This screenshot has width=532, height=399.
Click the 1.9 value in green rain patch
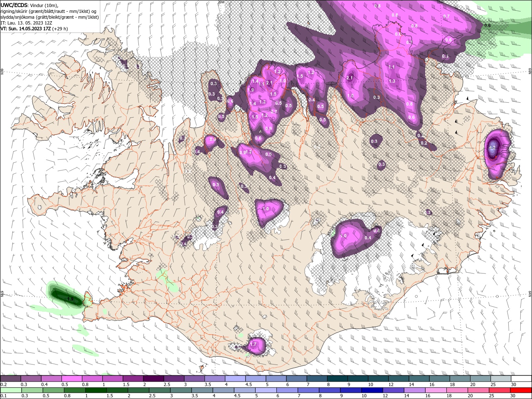click(70, 299)
